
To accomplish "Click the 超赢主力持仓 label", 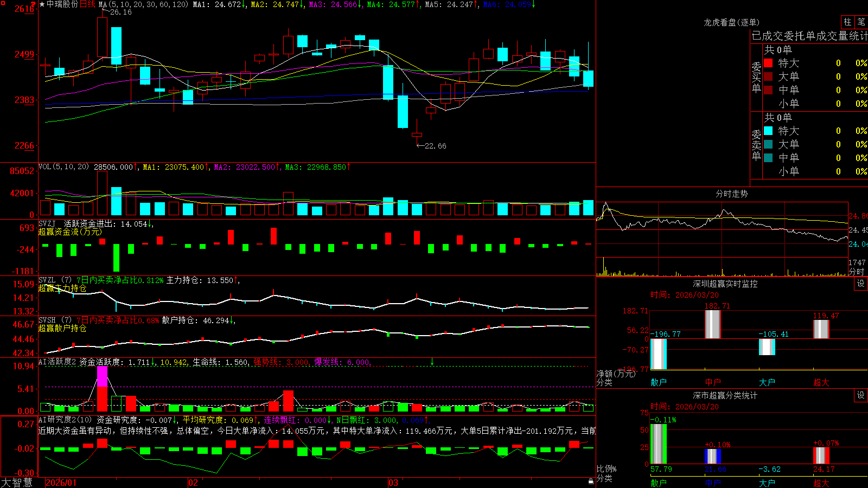I will point(62,288).
